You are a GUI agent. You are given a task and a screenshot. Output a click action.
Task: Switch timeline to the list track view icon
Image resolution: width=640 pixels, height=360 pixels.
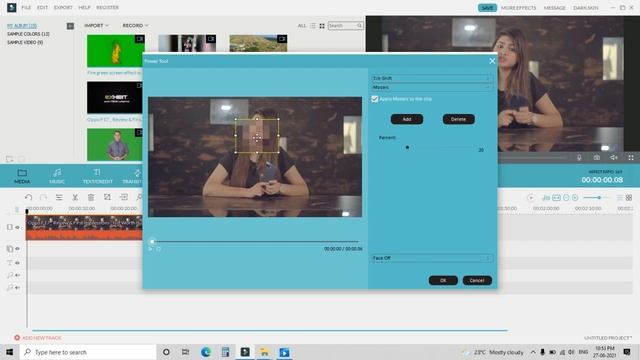pyautogui.click(x=620, y=198)
